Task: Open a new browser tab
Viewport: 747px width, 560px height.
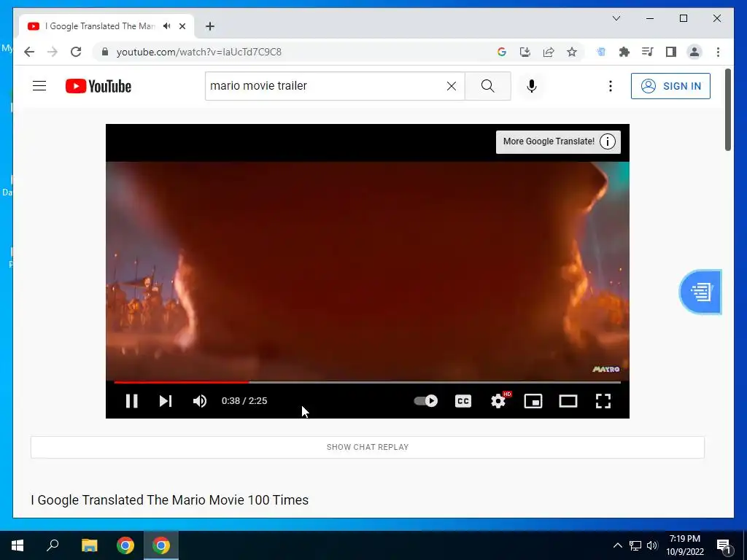Action: (210, 26)
